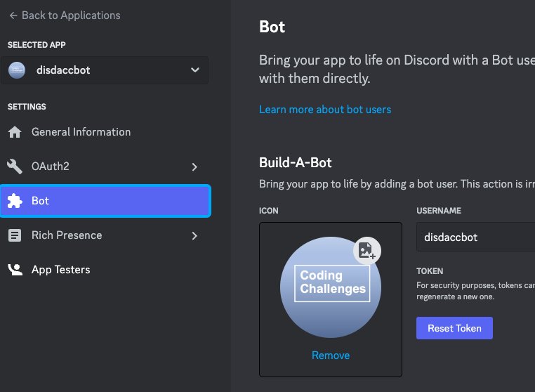The image size is (535, 392).
Task: Click the App Testers person icon
Action: point(15,270)
